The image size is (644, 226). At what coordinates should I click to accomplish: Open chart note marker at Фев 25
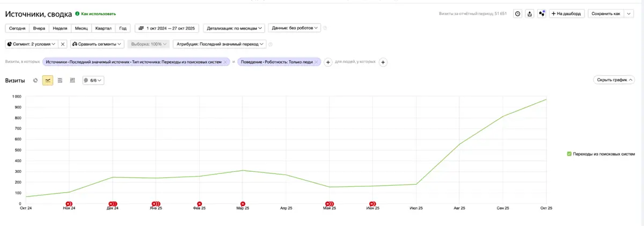200,204
